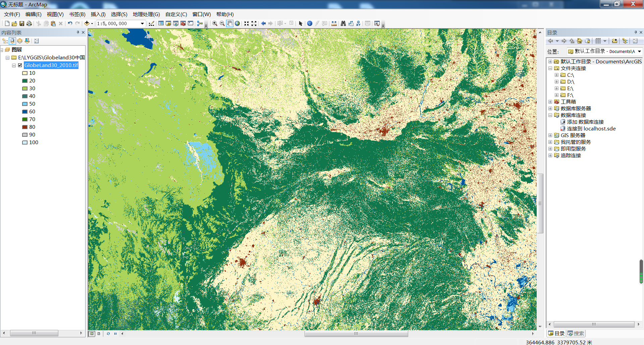This screenshot has height=345, width=644.
Task: Collapse the 数据库连接 node
Action: click(550, 115)
